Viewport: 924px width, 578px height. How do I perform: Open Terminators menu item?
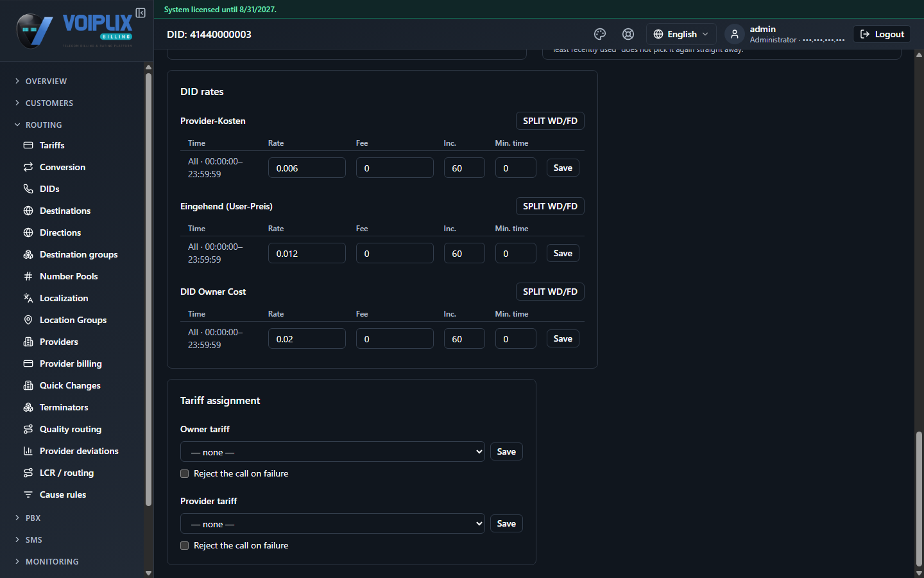(64, 407)
